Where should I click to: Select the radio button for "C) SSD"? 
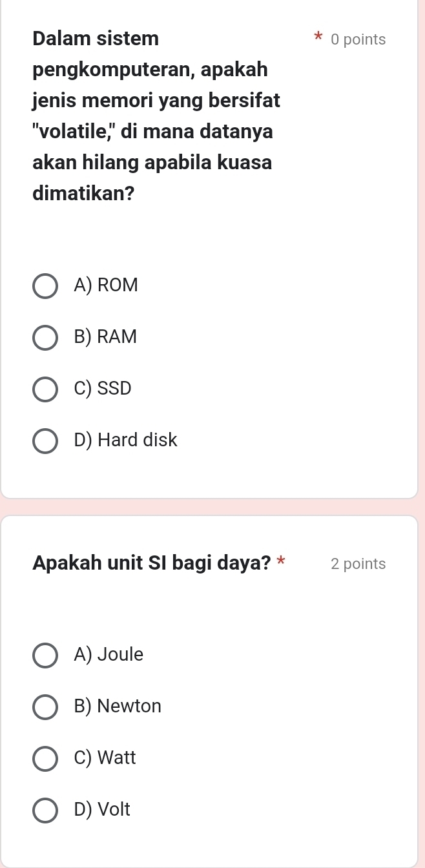pos(45,389)
